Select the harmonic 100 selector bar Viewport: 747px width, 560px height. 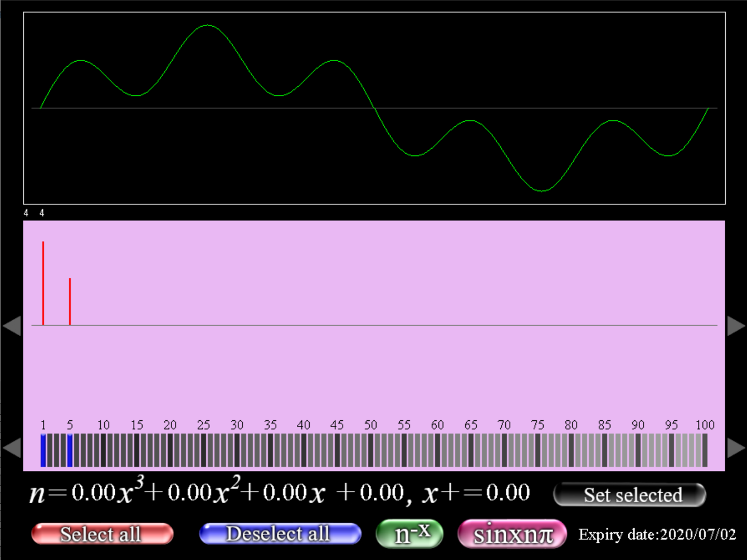[x=705, y=450]
